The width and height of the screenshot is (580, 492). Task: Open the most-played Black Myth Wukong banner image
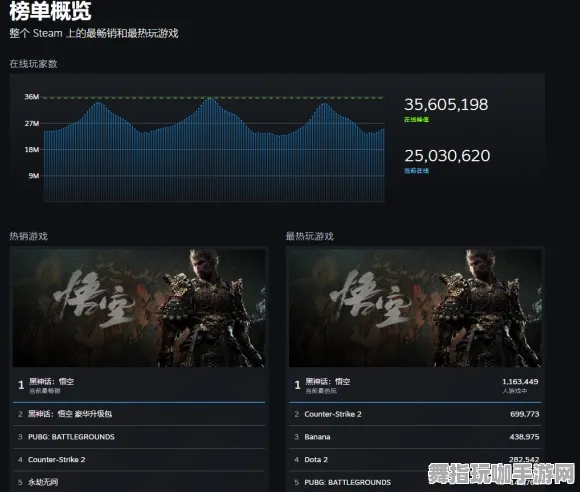[415, 308]
